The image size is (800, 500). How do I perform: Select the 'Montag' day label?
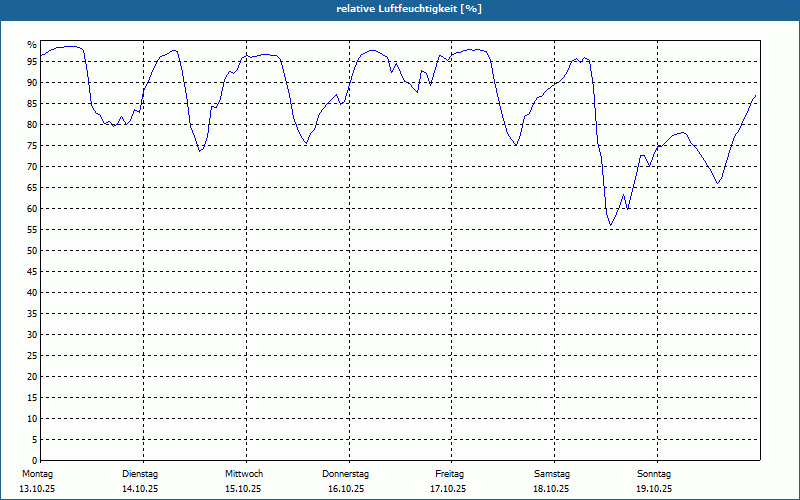(37, 474)
